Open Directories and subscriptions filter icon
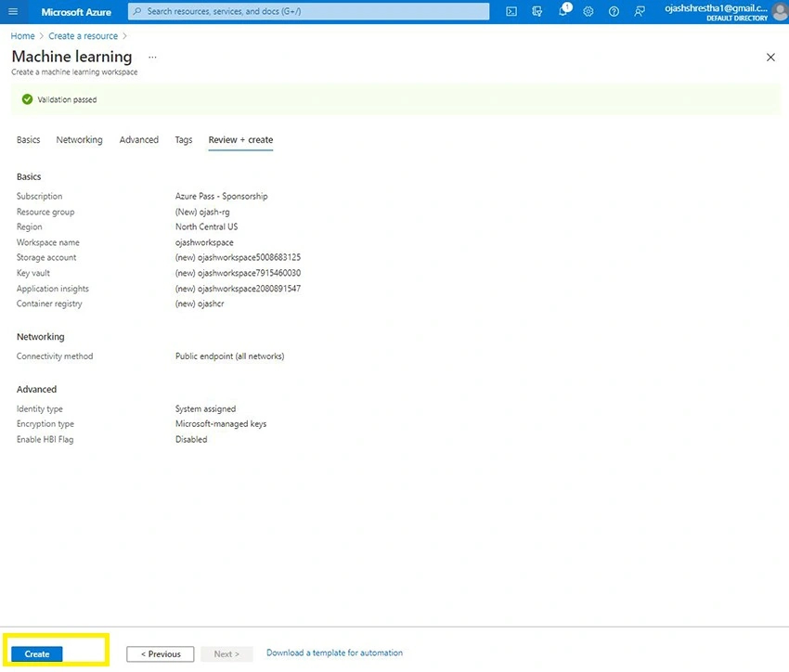The image size is (789, 672). [x=537, y=11]
